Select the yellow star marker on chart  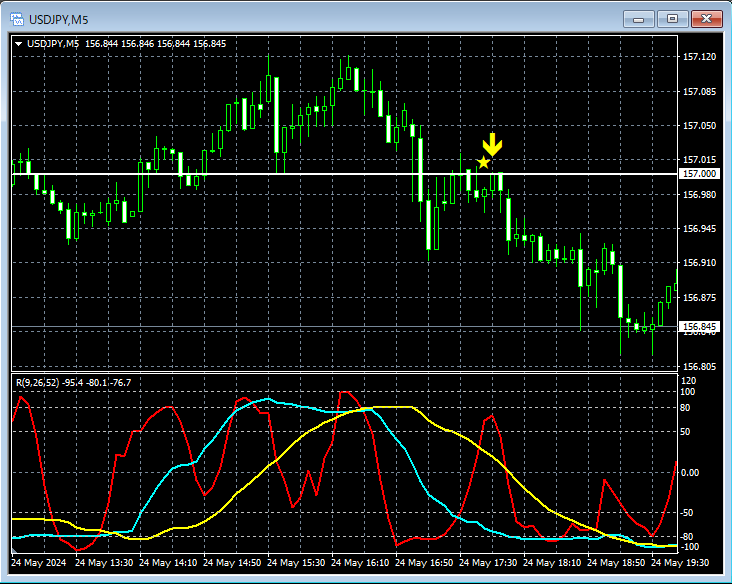point(484,162)
